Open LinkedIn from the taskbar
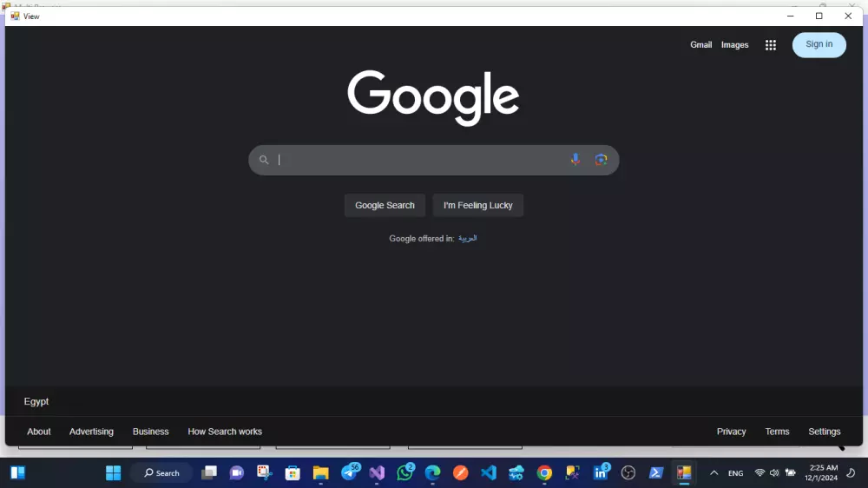The width and height of the screenshot is (868, 488). click(x=601, y=473)
